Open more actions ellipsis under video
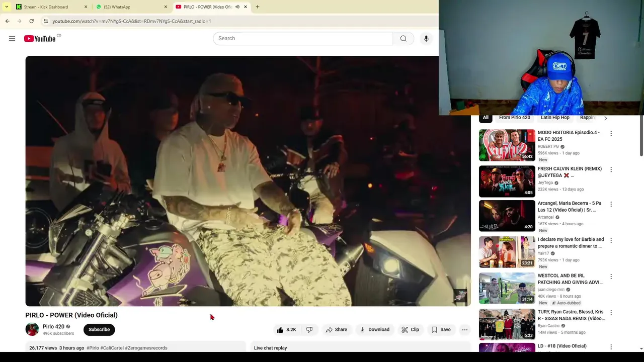This screenshot has height=362, width=644. coord(465,330)
